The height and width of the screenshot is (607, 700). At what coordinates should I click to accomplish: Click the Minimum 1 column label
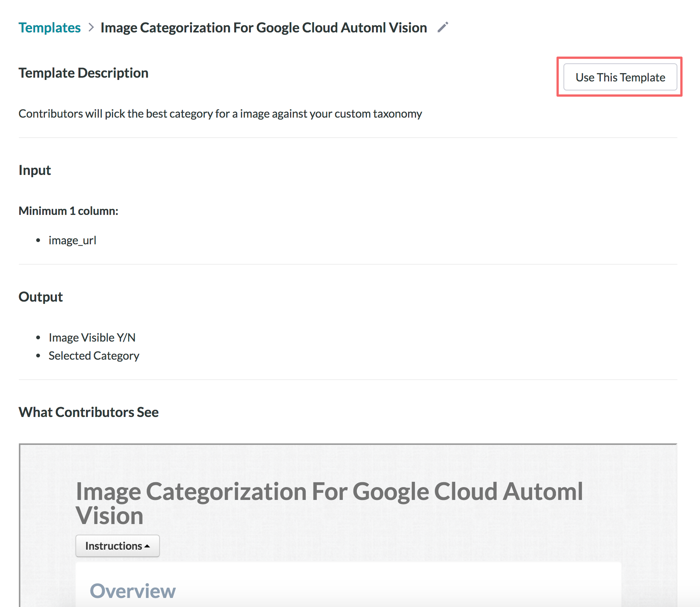point(68,211)
